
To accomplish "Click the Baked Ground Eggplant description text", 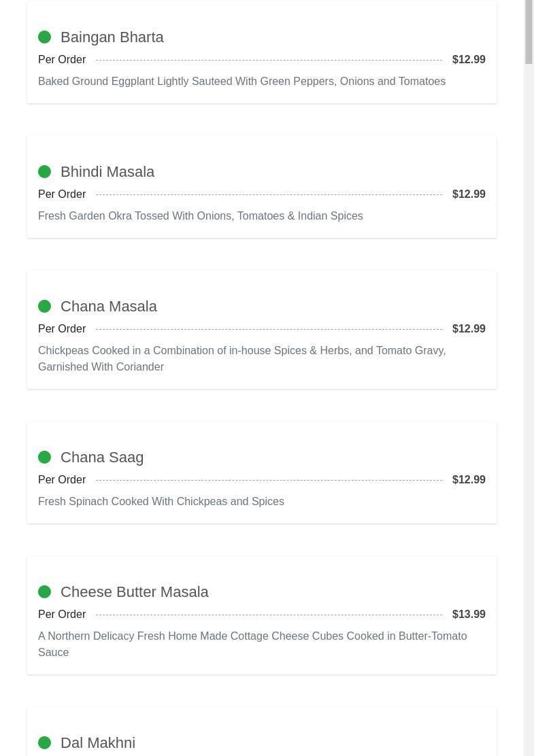I will tap(241, 82).
